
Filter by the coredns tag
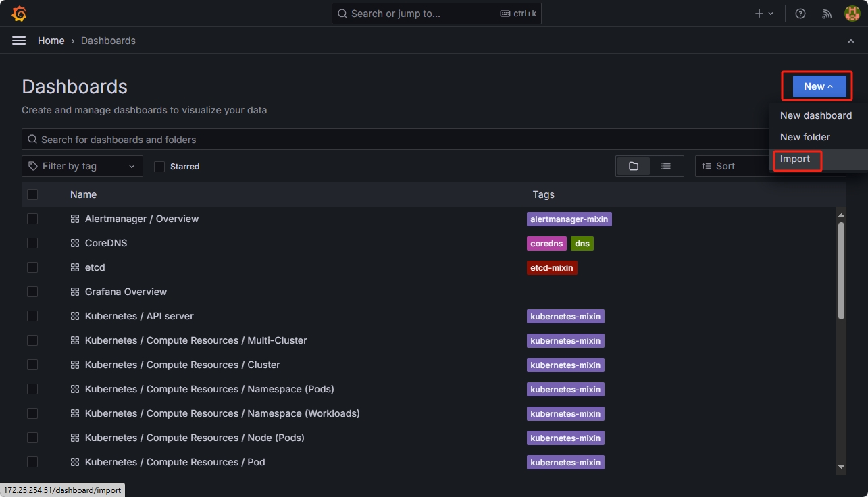546,243
